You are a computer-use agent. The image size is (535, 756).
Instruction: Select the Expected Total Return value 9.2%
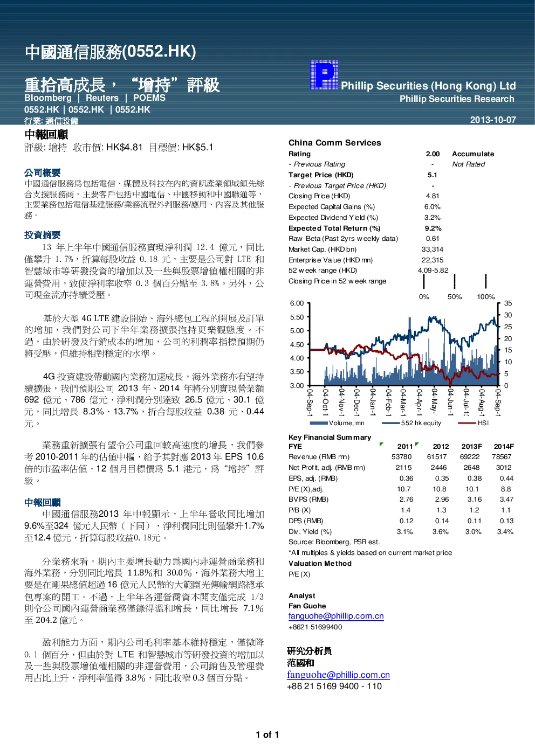click(433, 228)
